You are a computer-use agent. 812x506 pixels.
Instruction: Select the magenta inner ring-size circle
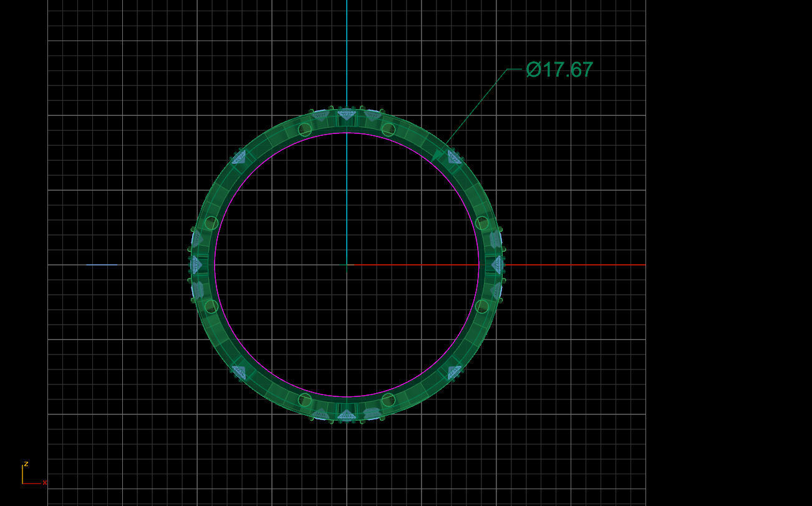tap(347, 265)
